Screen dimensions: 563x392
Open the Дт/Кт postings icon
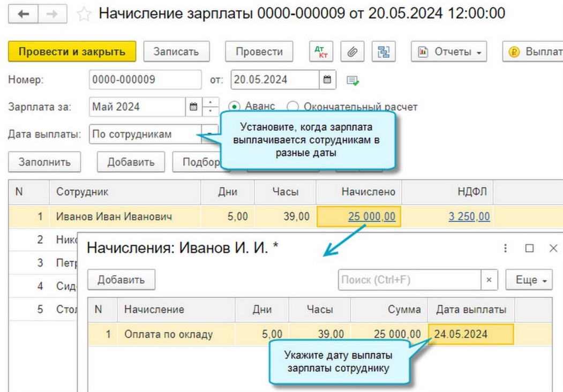pos(321,52)
